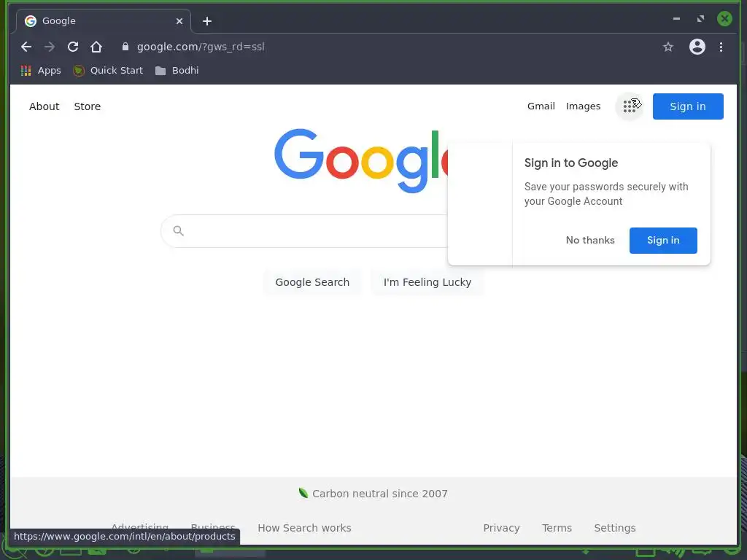This screenshot has width=747, height=560.
Task: Maximize the browser window
Action: pyautogui.click(x=700, y=19)
